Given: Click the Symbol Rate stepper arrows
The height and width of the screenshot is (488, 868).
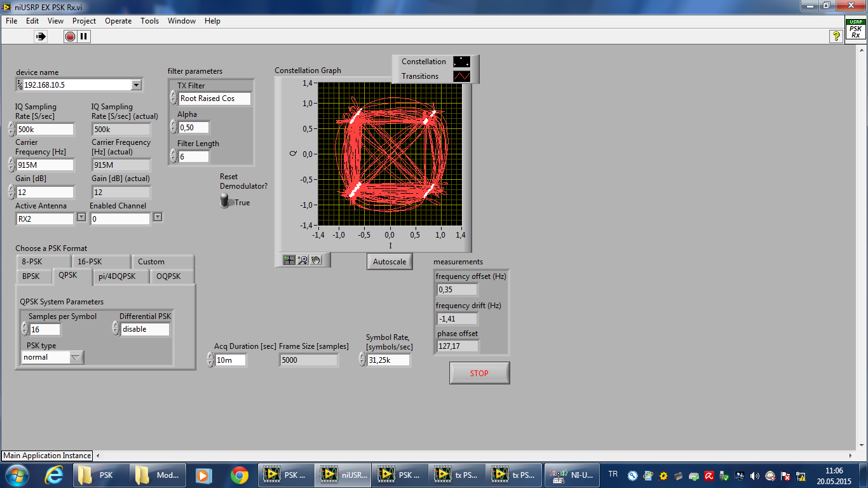Looking at the screenshot, I should (x=363, y=360).
